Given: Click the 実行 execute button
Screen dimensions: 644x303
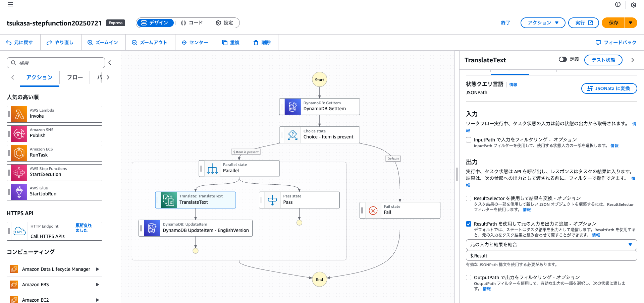Looking at the screenshot, I should [x=584, y=23].
